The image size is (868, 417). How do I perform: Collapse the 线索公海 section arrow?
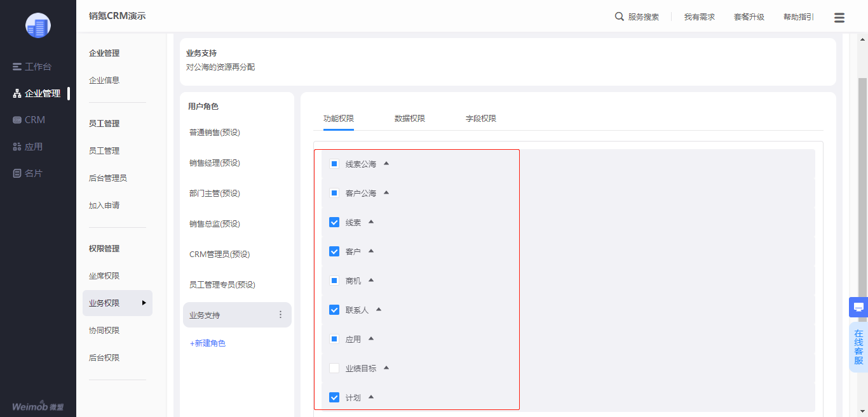pyautogui.click(x=386, y=163)
